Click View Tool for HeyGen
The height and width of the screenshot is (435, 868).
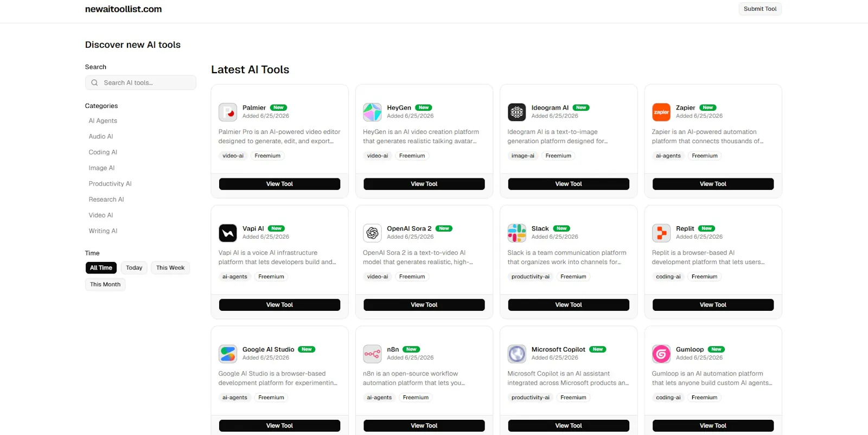coord(424,184)
